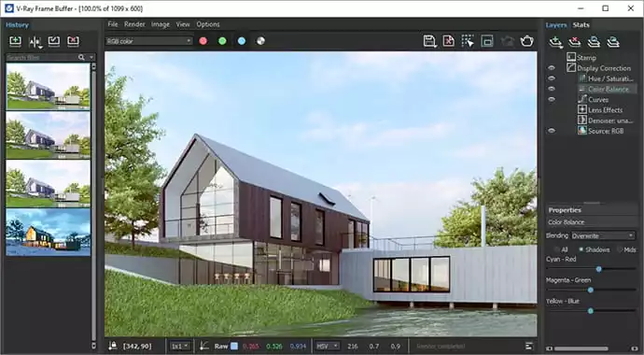Image resolution: width=644 pixels, height=355 pixels.
Task: Open the Options menu
Action: point(208,24)
